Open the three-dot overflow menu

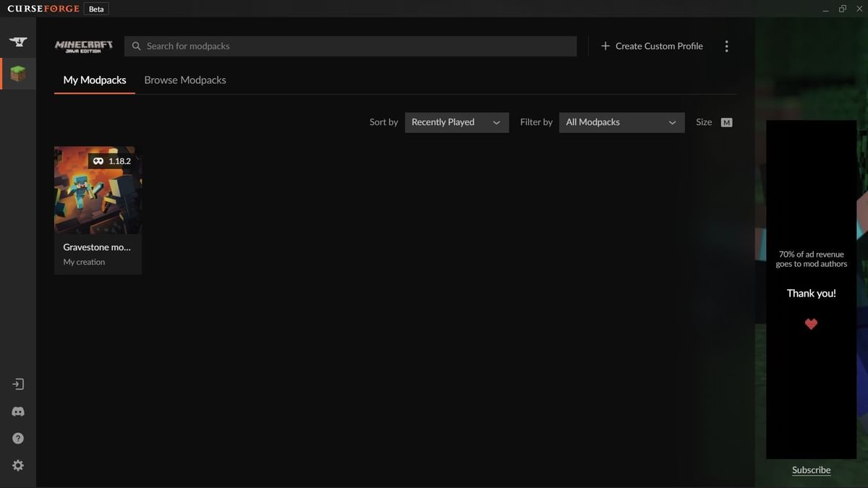click(x=726, y=46)
